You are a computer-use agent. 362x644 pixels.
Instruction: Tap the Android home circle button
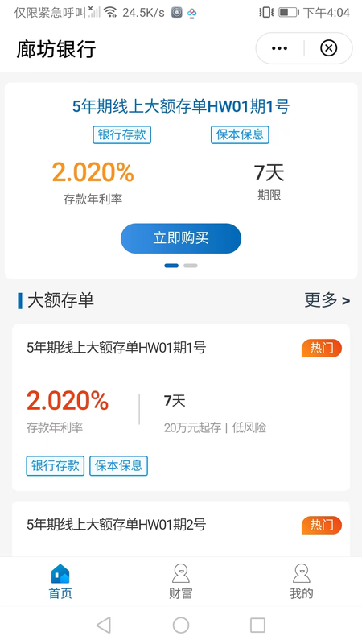tap(181, 625)
